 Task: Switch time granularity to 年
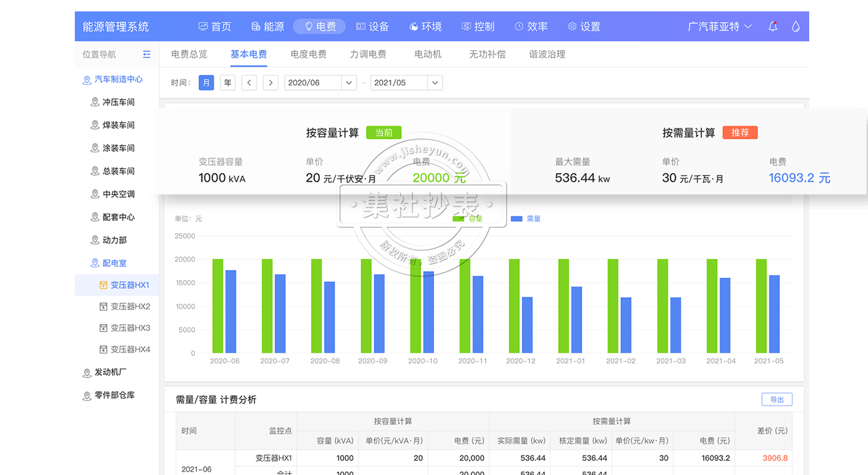tap(228, 83)
